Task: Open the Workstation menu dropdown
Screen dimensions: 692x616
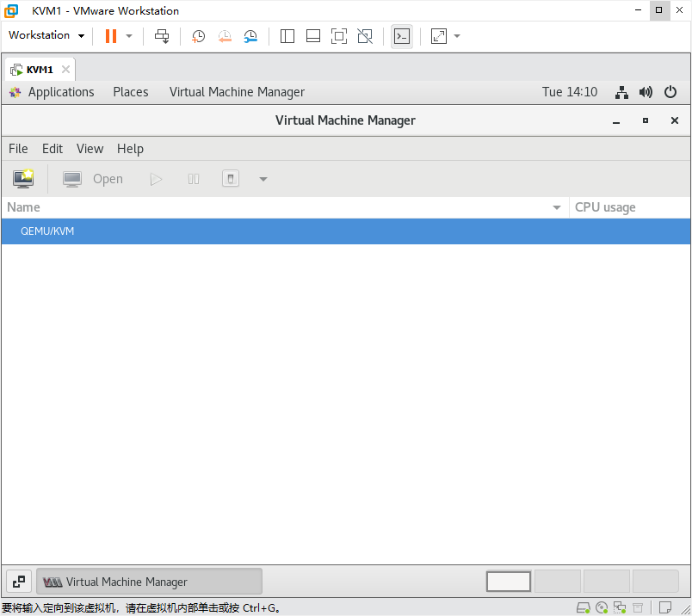Action: click(46, 35)
